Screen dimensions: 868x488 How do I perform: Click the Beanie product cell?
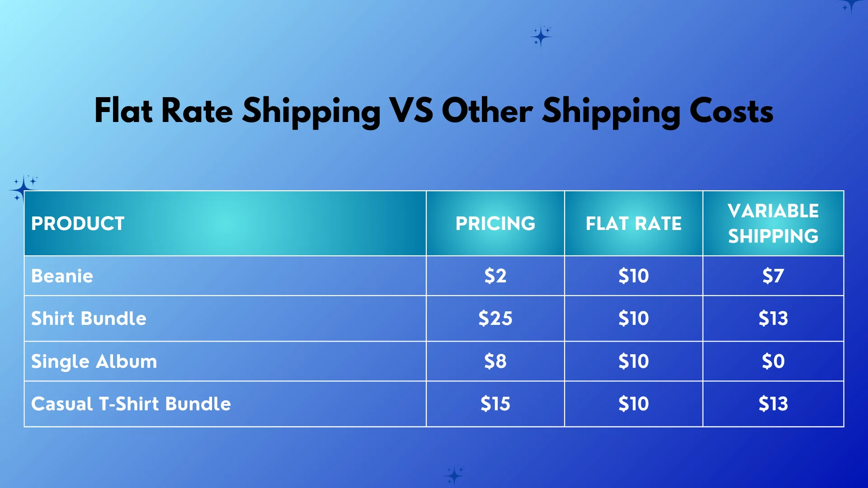pyautogui.click(x=225, y=276)
